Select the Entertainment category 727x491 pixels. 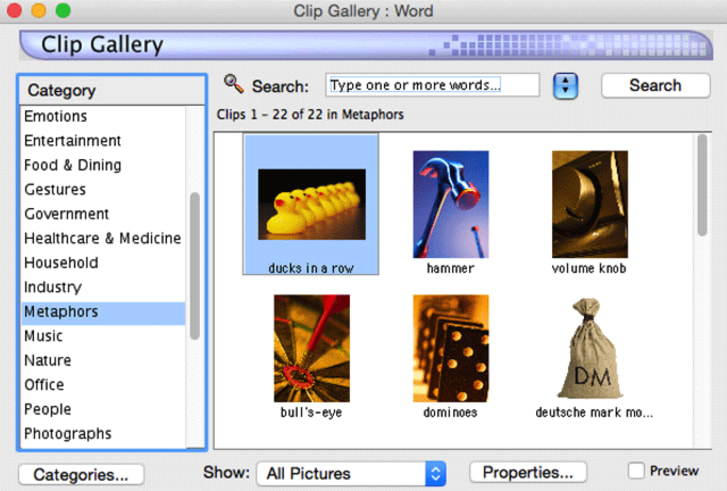click(103, 140)
